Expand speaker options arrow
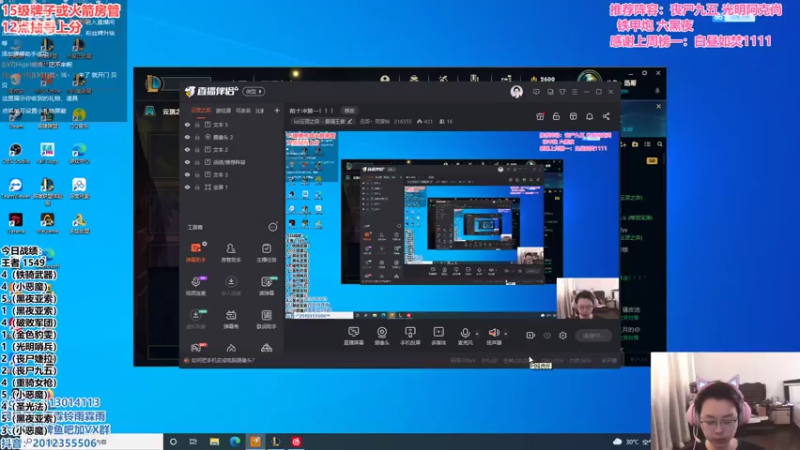This screenshot has width=800, height=450. pyautogui.click(x=506, y=334)
